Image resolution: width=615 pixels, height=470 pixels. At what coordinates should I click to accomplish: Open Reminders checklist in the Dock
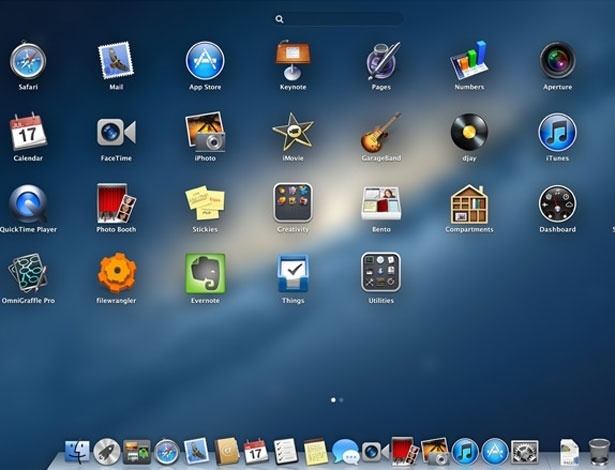(x=286, y=452)
